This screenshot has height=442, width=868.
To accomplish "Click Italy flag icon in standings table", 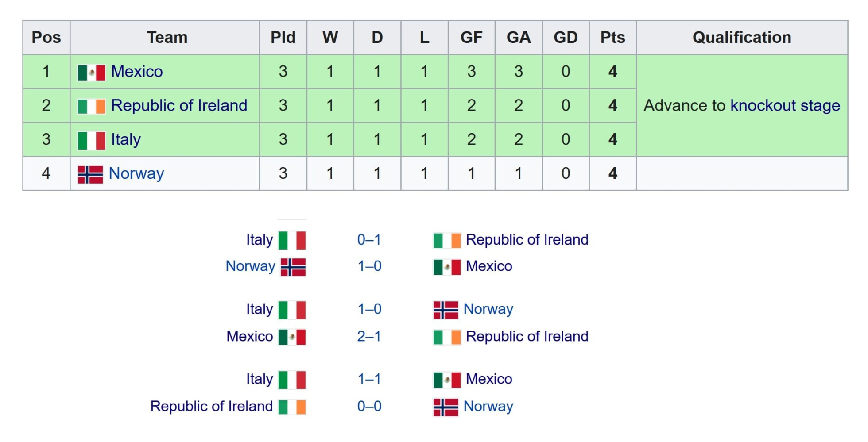I will pos(91,140).
